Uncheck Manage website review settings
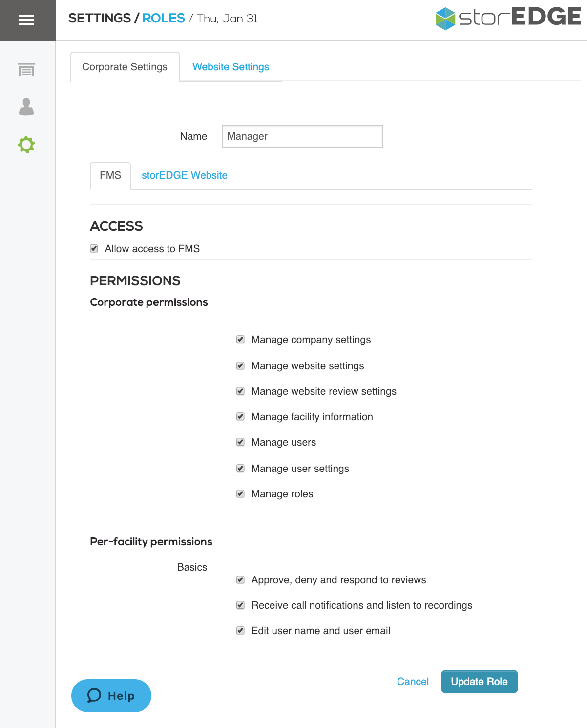The height and width of the screenshot is (728, 587). tap(240, 391)
